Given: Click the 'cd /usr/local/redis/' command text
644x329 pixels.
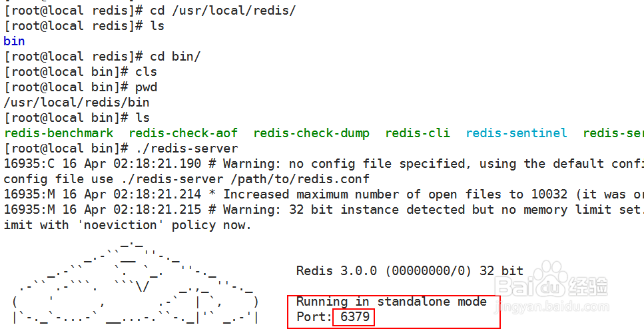Looking at the screenshot, I should pos(222,10).
